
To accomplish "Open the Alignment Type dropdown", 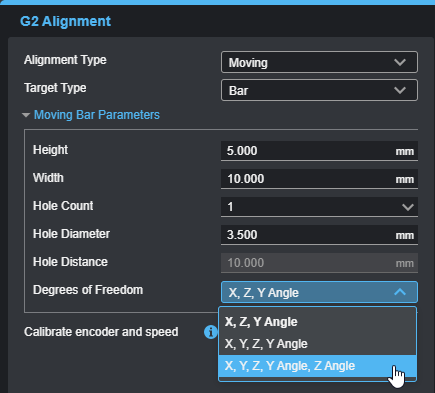I will (319, 62).
